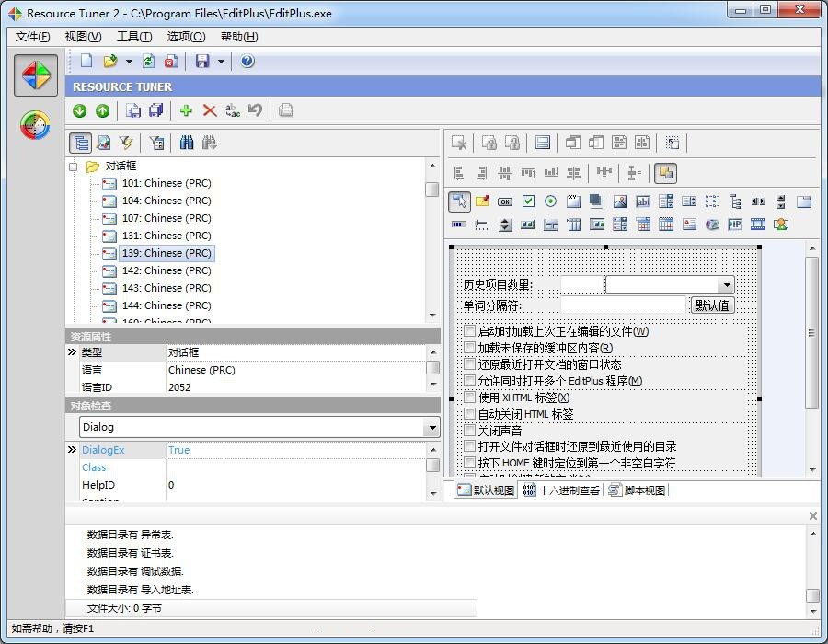
Task: Check 加载未保存的缓冲区内容 checkbox
Action: pyautogui.click(x=469, y=348)
